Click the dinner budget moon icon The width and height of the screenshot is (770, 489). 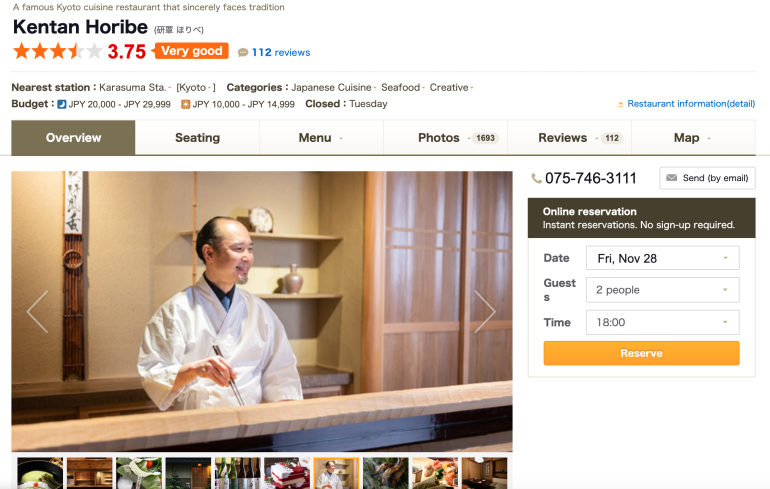pyautogui.click(x=61, y=104)
